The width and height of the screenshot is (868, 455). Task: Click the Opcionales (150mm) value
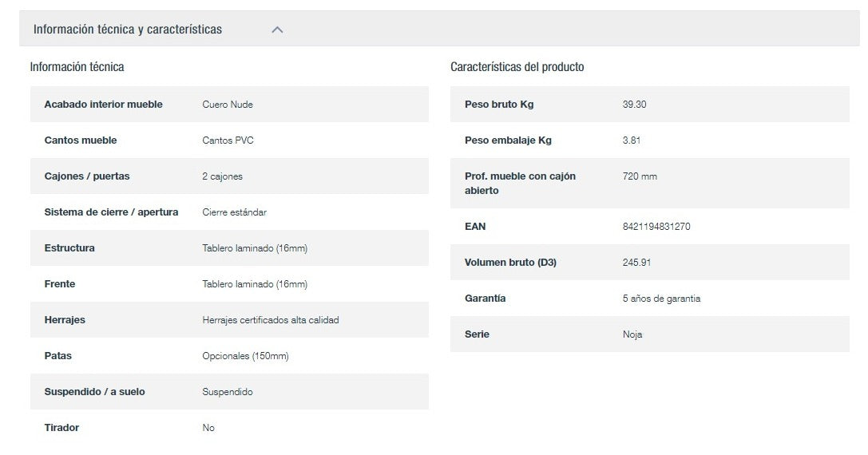click(x=245, y=356)
